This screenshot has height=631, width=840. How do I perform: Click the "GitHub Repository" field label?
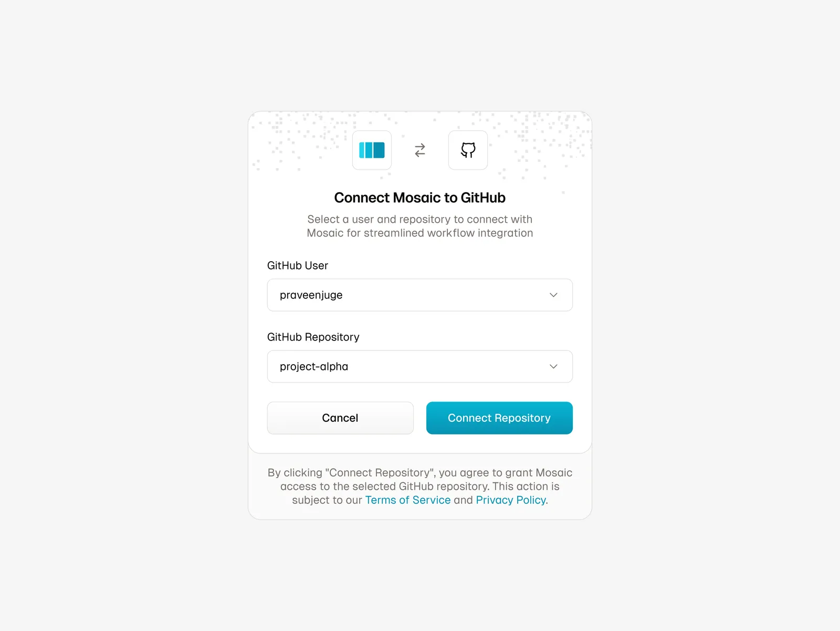[x=313, y=337]
